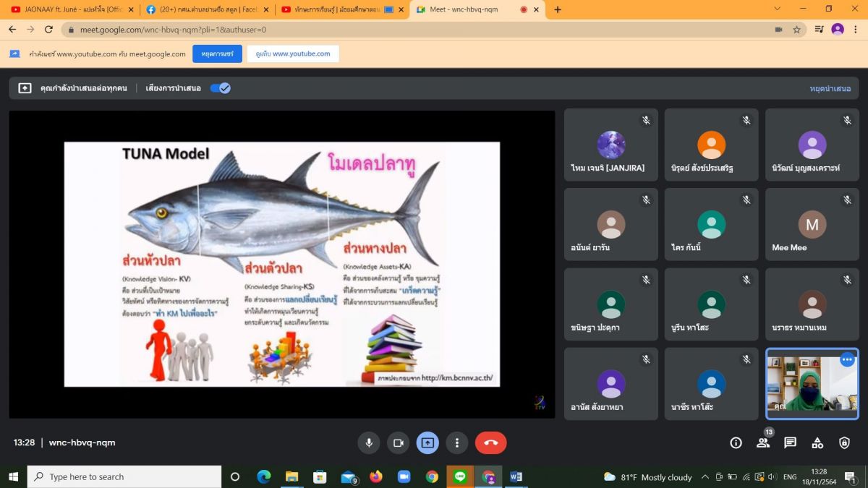Mute the microphone in Meet controls
Screen dimensions: 868x488
coord(369,442)
